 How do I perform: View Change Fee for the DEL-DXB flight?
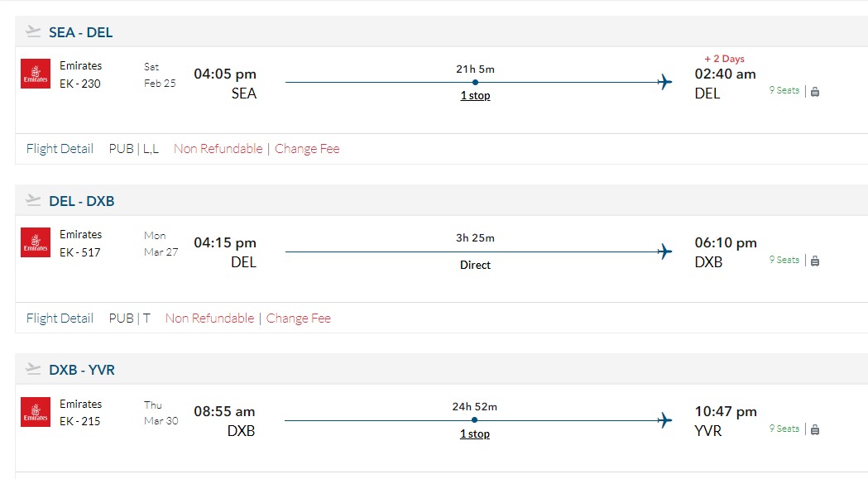point(299,318)
